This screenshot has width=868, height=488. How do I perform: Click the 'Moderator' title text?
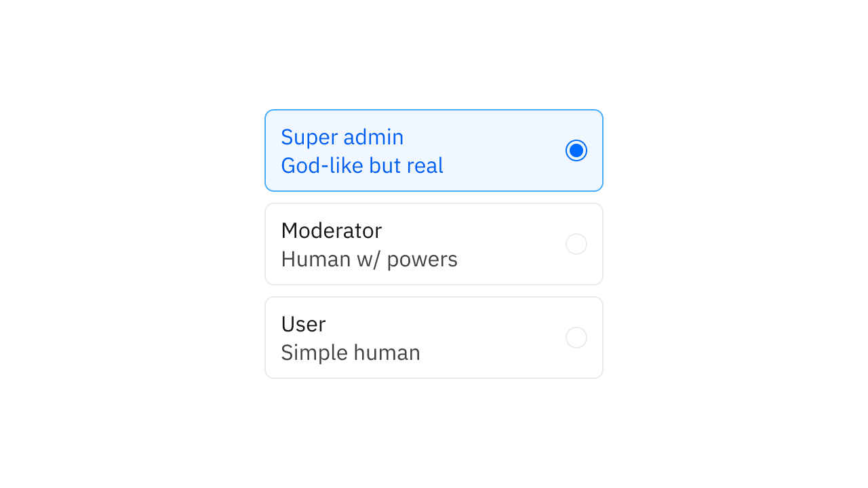[x=331, y=230]
